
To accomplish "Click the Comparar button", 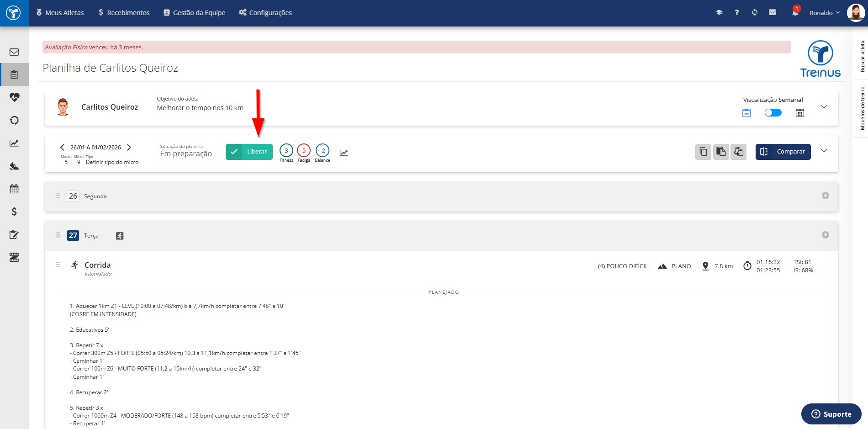I will pyautogui.click(x=783, y=152).
